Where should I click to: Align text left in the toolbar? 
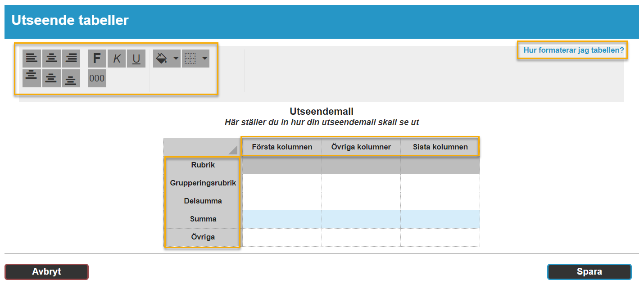(x=32, y=59)
